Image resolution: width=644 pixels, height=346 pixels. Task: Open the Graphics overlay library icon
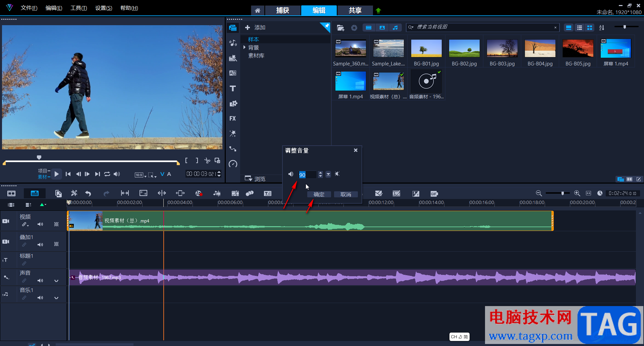pos(233,103)
